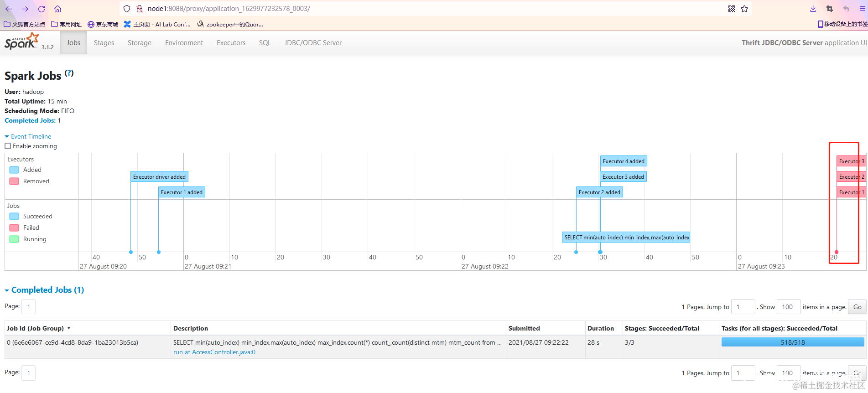Open the SELECT min(auto_index) job description link
This screenshot has height=393, width=868.
click(x=337, y=342)
